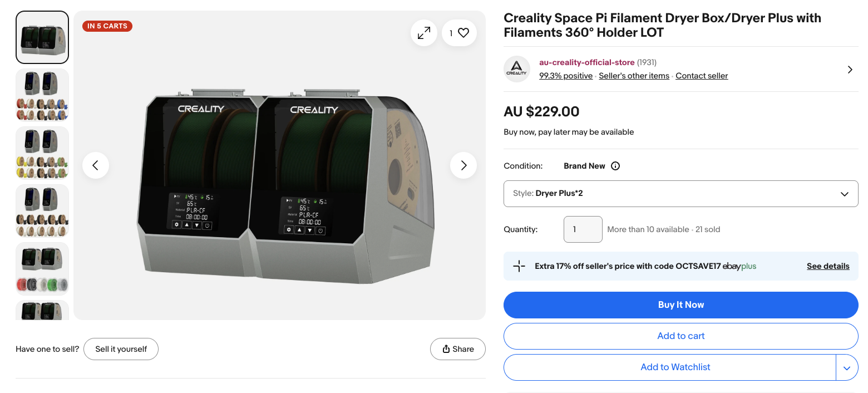Select the second product thumbnail
Screen dimensions: 868x393
pos(42,95)
